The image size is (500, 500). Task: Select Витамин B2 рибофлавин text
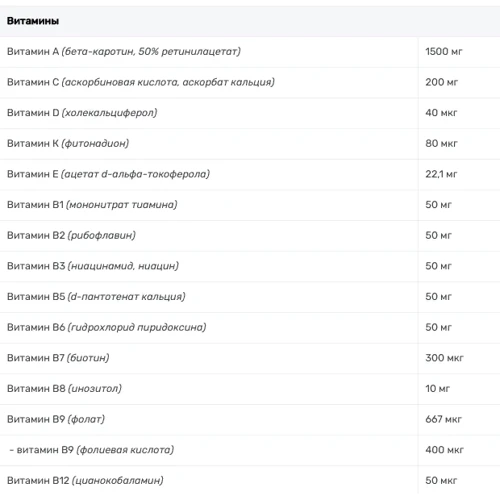coord(71,235)
